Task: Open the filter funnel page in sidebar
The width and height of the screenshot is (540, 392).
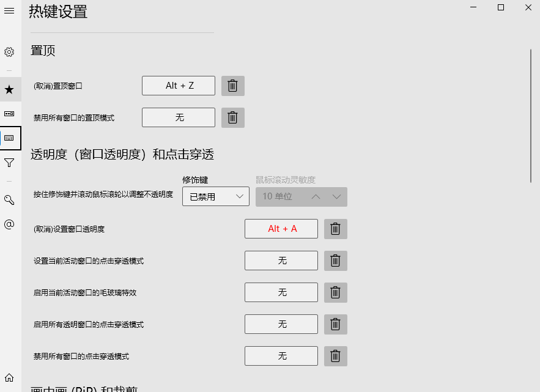Action: click(x=9, y=163)
